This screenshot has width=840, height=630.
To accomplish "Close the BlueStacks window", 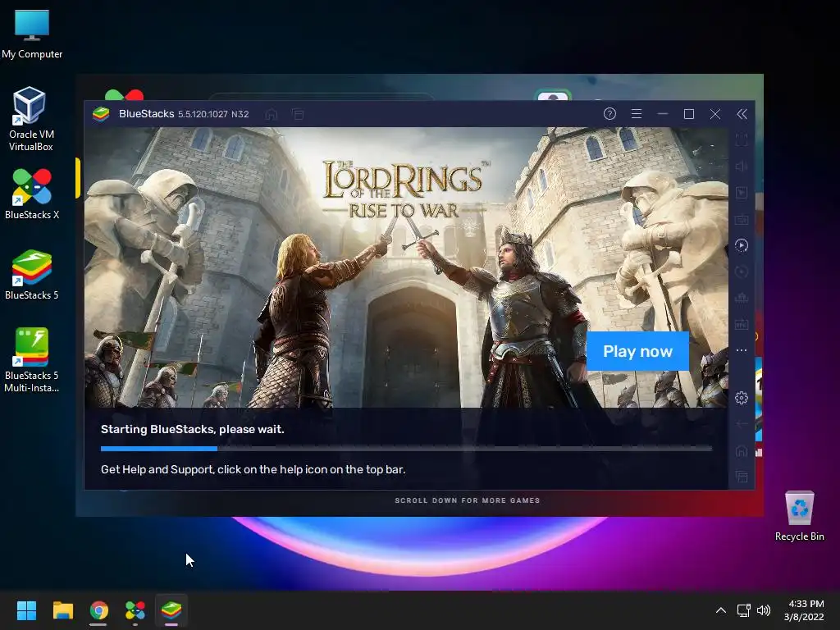I will (715, 113).
